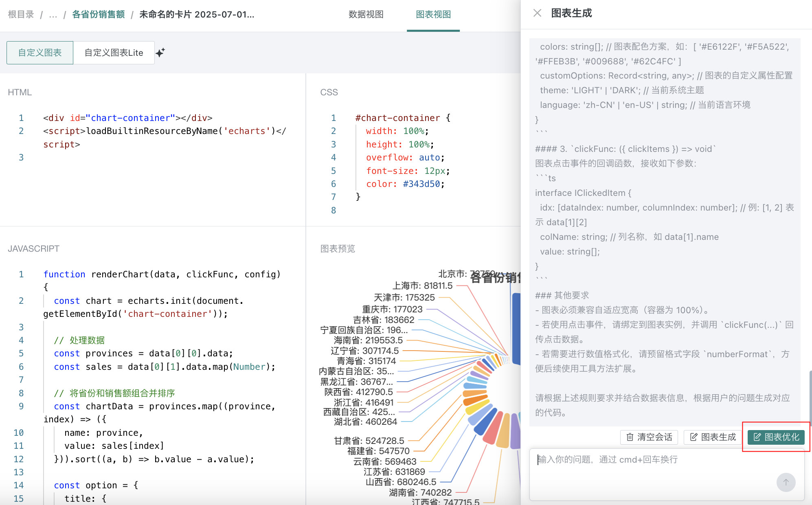Click the 图表优化 button
The image size is (812, 505).
pyautogui.click(x=776, y=437)
